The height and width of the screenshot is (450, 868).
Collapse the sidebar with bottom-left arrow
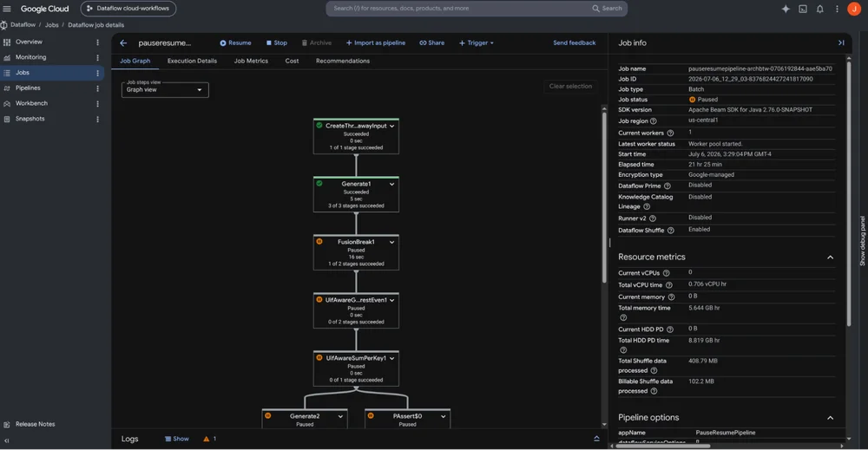[7, 440]
